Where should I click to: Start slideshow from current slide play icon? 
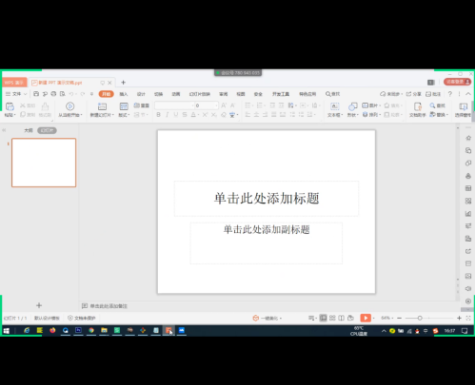click(70, 107)
